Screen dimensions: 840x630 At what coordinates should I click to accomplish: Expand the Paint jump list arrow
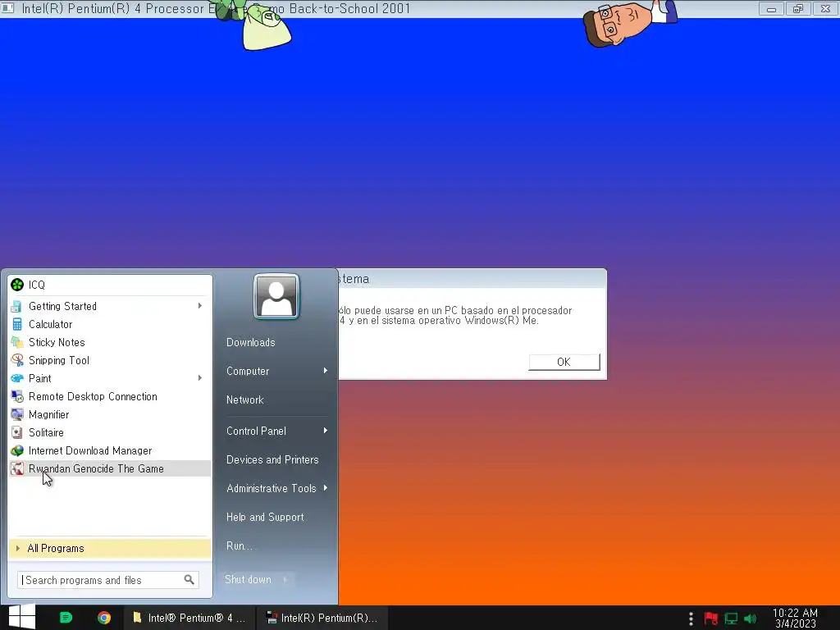click(200, 377)
